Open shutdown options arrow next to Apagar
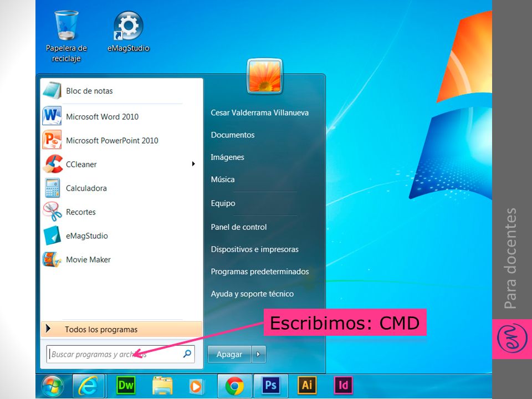 click(x=259, y=354)
